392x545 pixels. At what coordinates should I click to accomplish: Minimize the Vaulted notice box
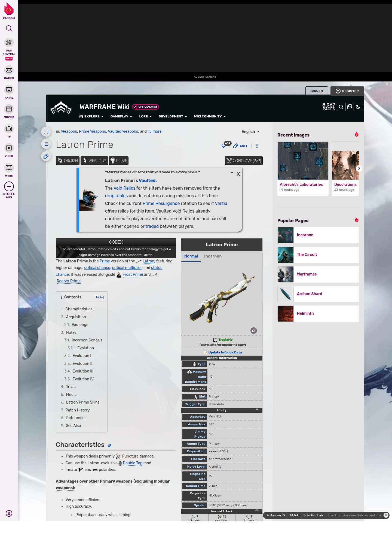[232, 173]
